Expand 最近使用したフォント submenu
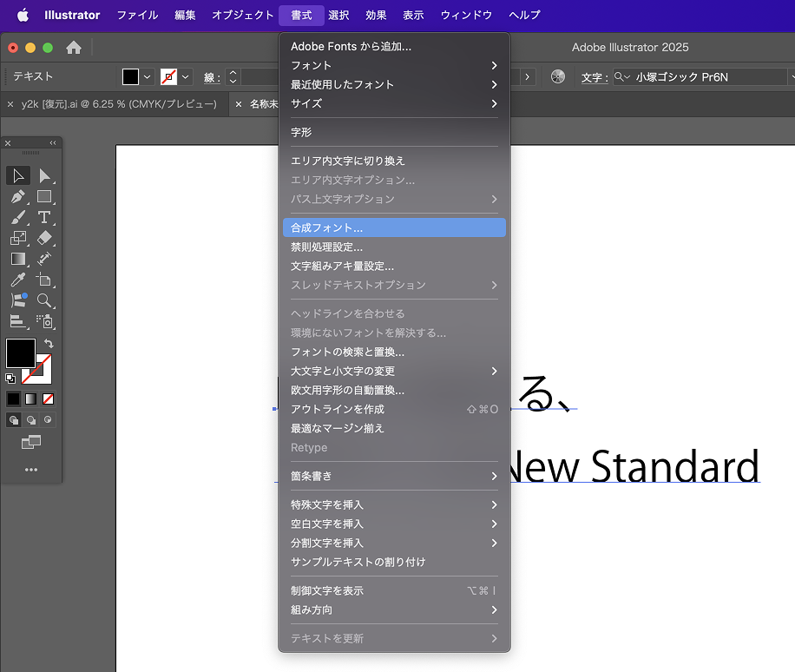This screenshot has width=795, height=672. [394, 85]
